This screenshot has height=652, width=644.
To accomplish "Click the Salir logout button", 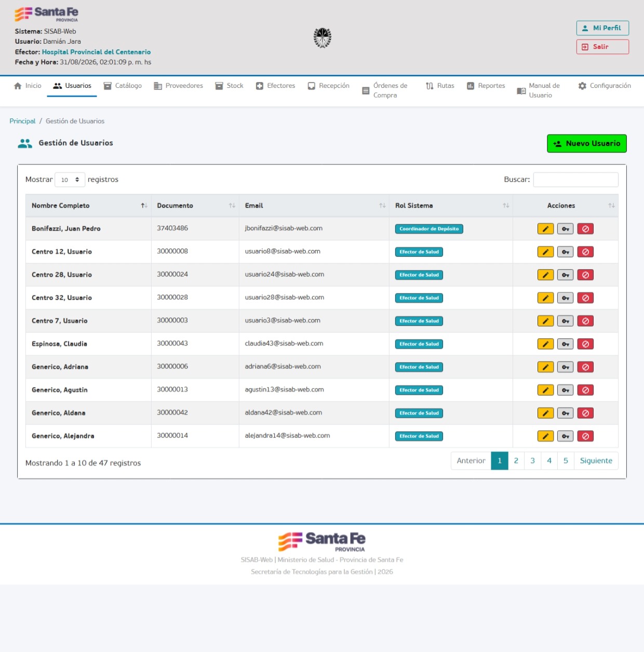I will [602, 47].
